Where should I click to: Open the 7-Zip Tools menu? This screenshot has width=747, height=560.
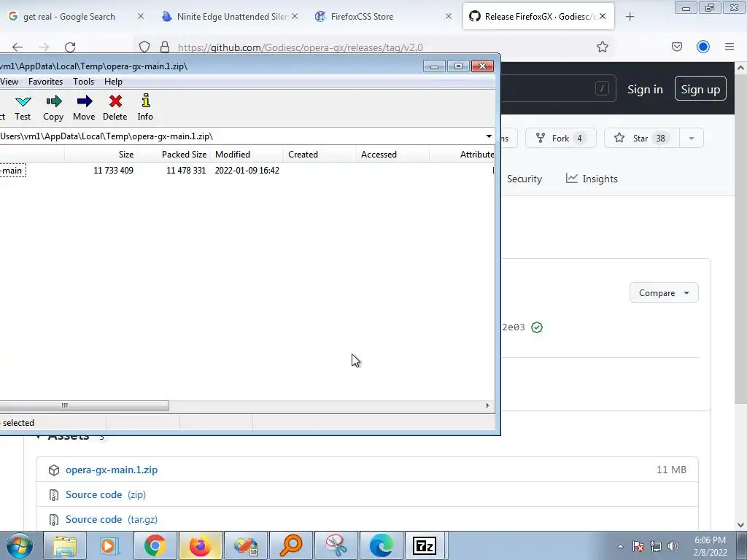[x=83, y=82]
